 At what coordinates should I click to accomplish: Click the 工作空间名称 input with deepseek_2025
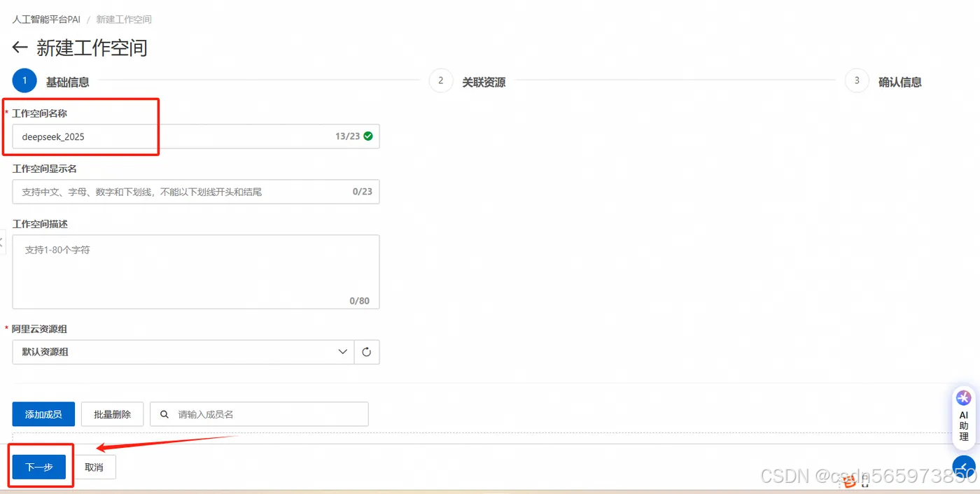[196, 136]
